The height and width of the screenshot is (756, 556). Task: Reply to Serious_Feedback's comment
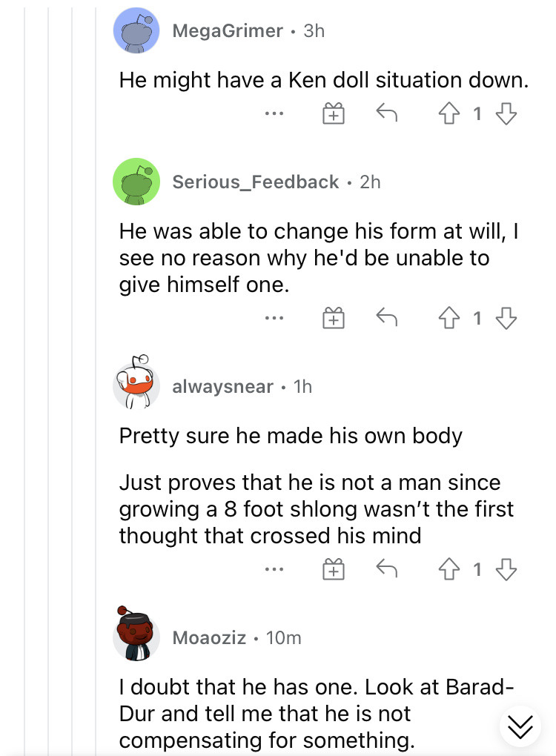tap(387, 318)
